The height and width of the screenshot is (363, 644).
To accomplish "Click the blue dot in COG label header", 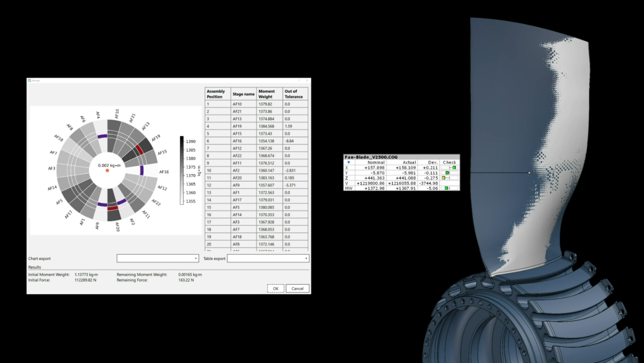I will (x=349, y=162).
